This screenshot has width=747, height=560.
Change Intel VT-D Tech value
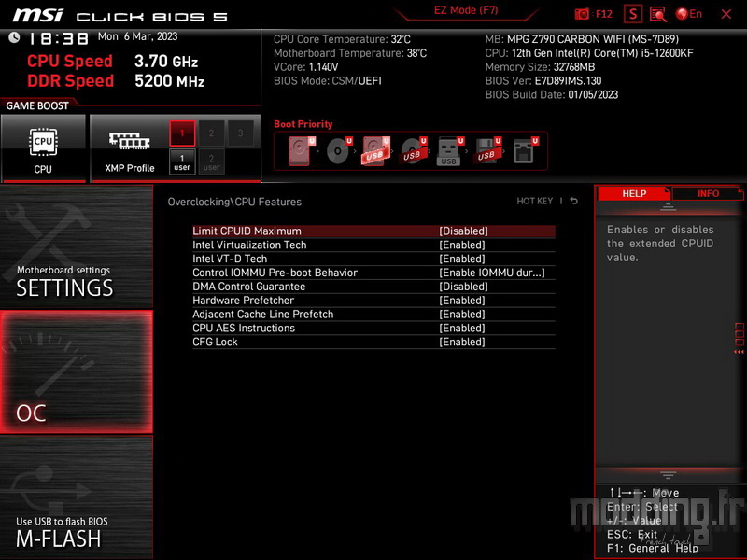pyautogui.click(x=461, y=259)
